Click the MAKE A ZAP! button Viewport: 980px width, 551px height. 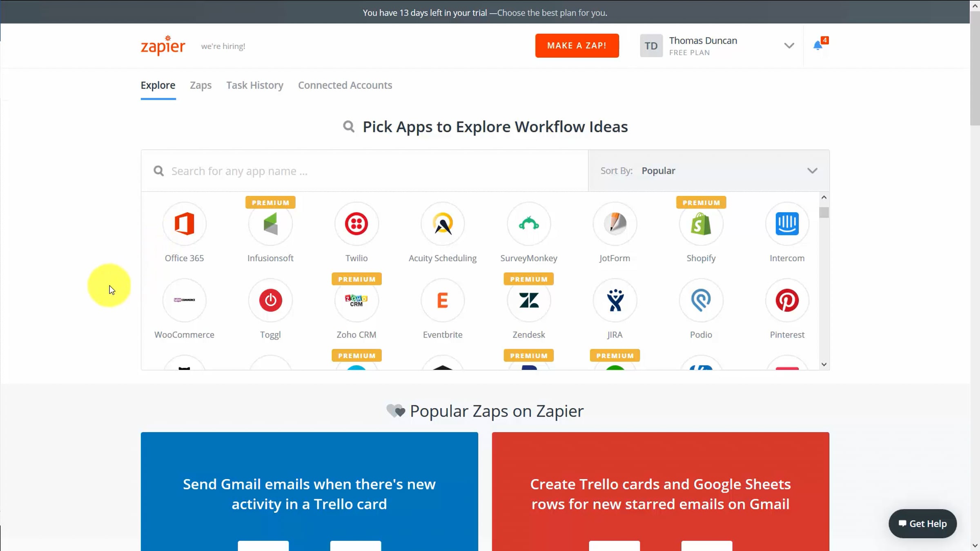tap(577, 46)
